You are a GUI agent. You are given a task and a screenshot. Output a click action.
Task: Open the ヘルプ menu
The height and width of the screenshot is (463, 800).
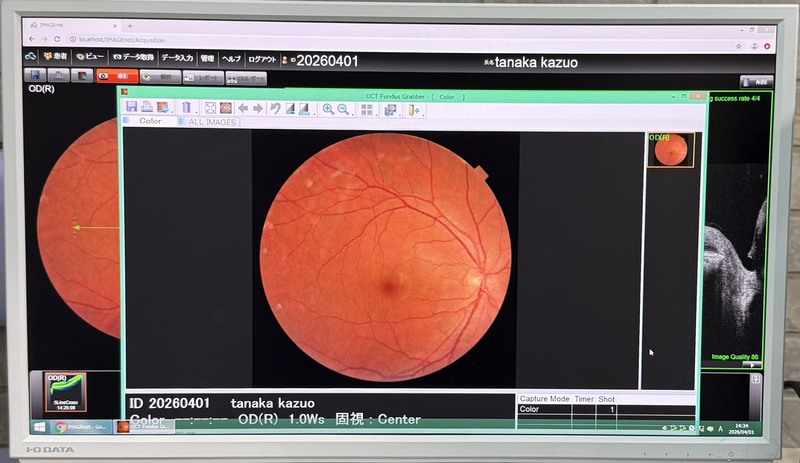[x=231, y=58]
